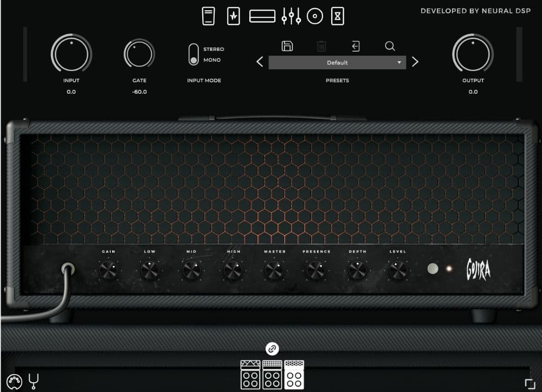Save the current preset with floppy icon
The height and width of the screenshot is (392, 542).
point(287,46)
